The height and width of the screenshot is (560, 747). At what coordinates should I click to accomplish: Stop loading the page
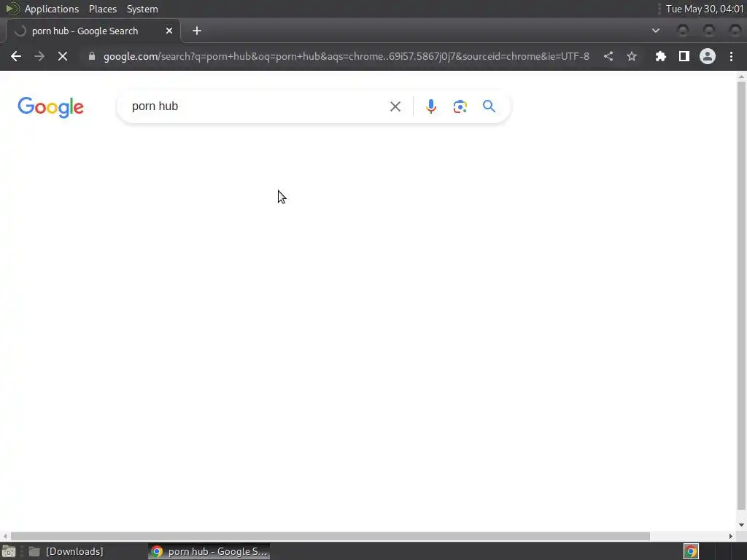coord(63,56)
